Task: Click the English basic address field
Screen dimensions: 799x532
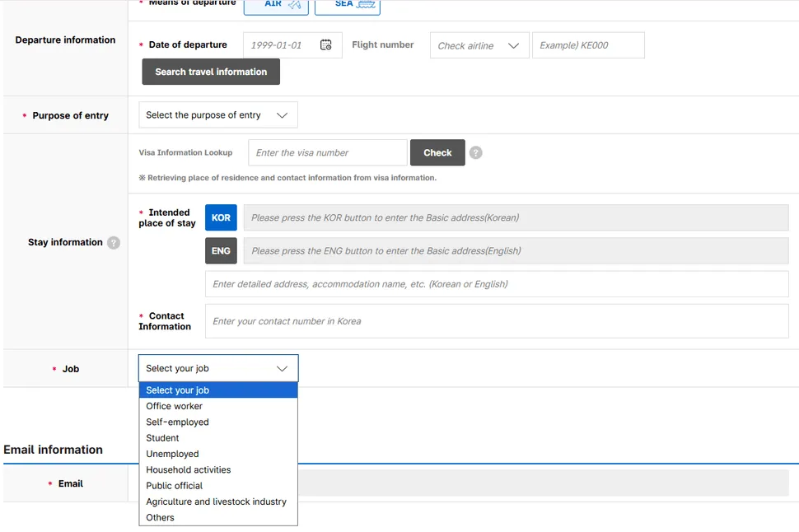Action: coord(516,250)
